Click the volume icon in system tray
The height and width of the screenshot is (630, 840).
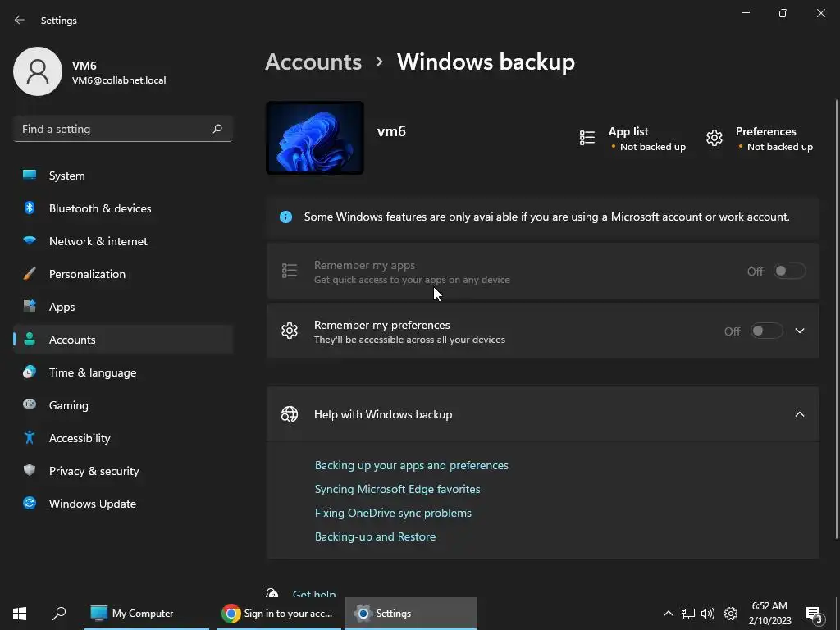708,614
